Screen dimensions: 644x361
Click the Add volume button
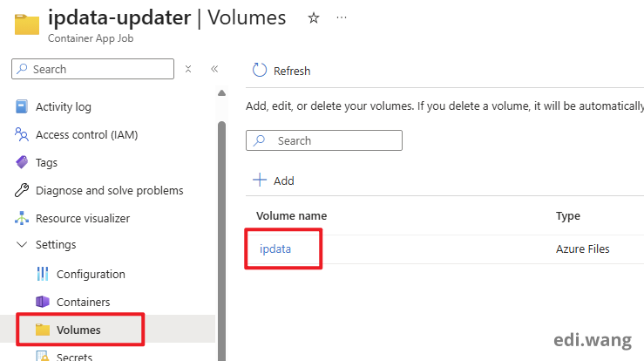click(x=273, y=180)
